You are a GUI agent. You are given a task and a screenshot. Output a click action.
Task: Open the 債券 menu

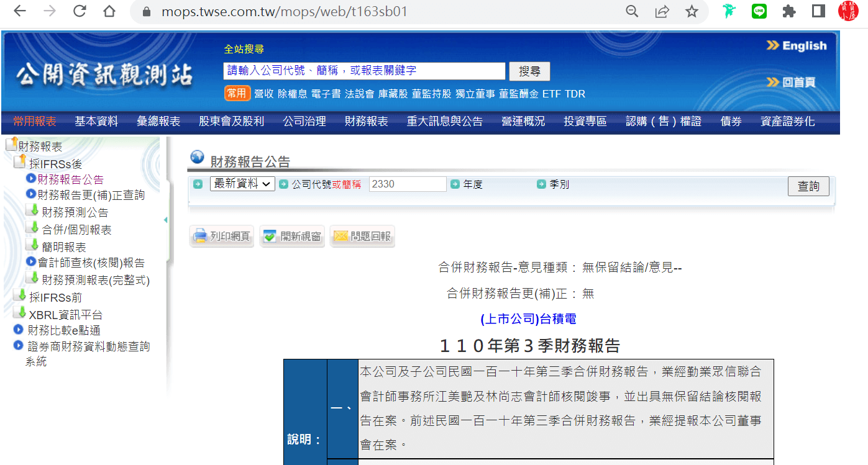[731, 122]
